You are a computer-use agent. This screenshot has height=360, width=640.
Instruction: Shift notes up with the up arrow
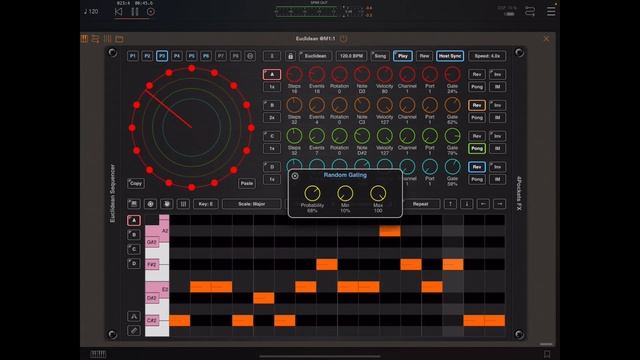pyautogui.click(x=450, y=204)
